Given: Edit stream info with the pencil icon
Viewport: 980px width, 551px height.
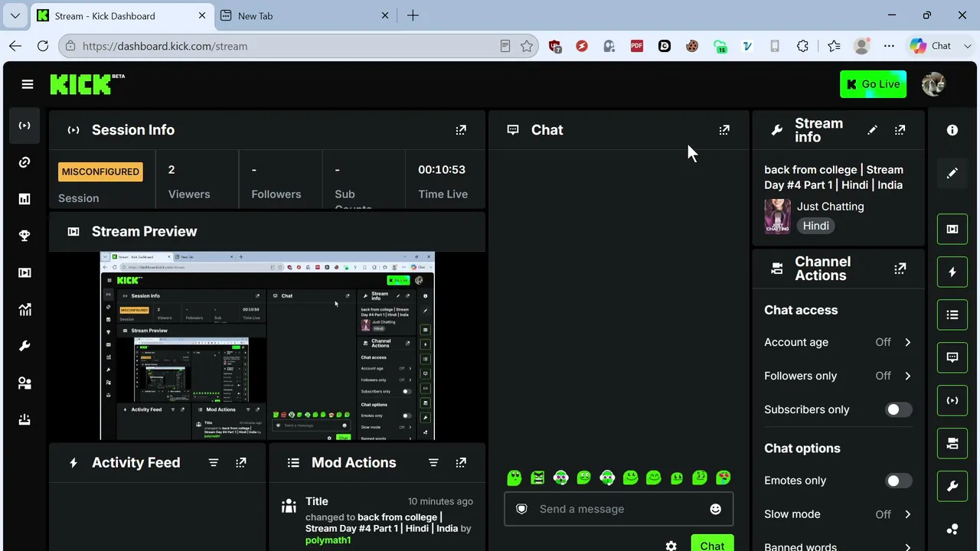Looking at the screenshot, I should point(872,130).
